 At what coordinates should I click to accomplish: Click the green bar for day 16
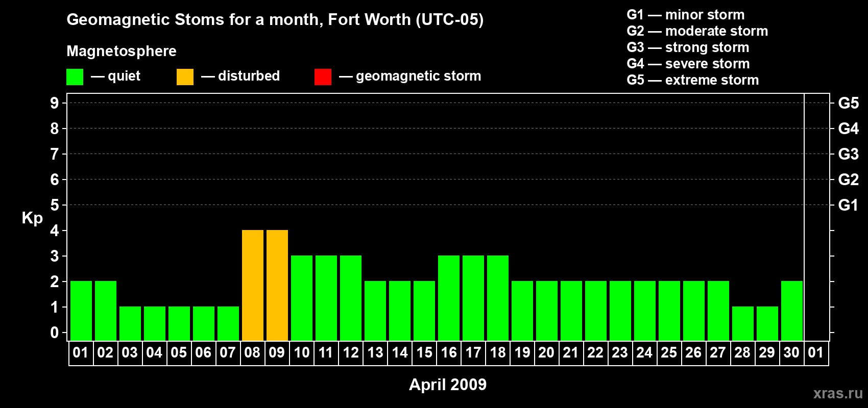[449, 298]
